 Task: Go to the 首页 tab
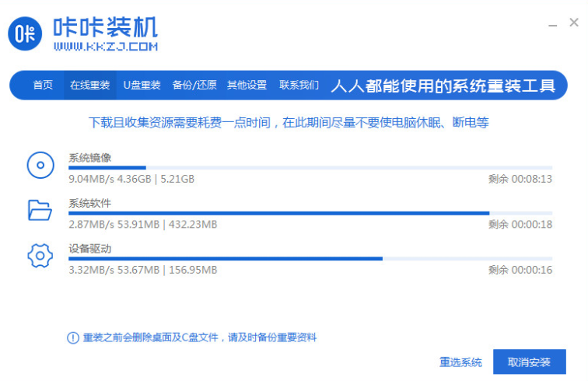tap(43, 85)
